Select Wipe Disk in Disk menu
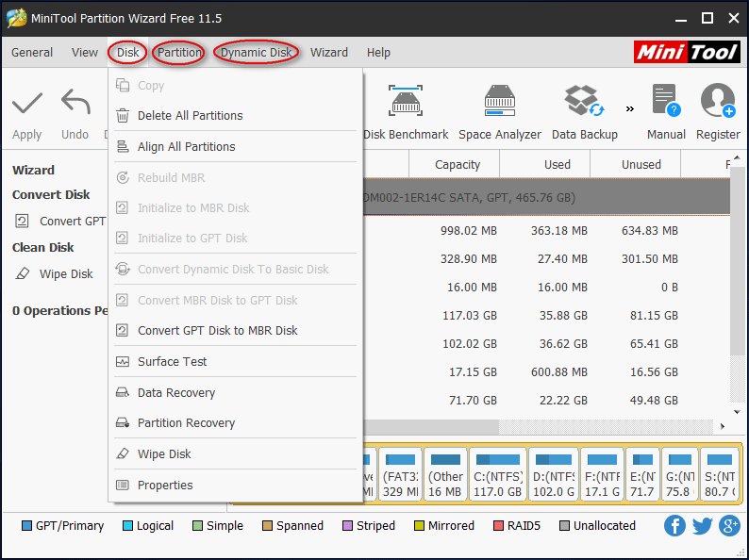This screenshot has width=749, height=560. [236, 454]
